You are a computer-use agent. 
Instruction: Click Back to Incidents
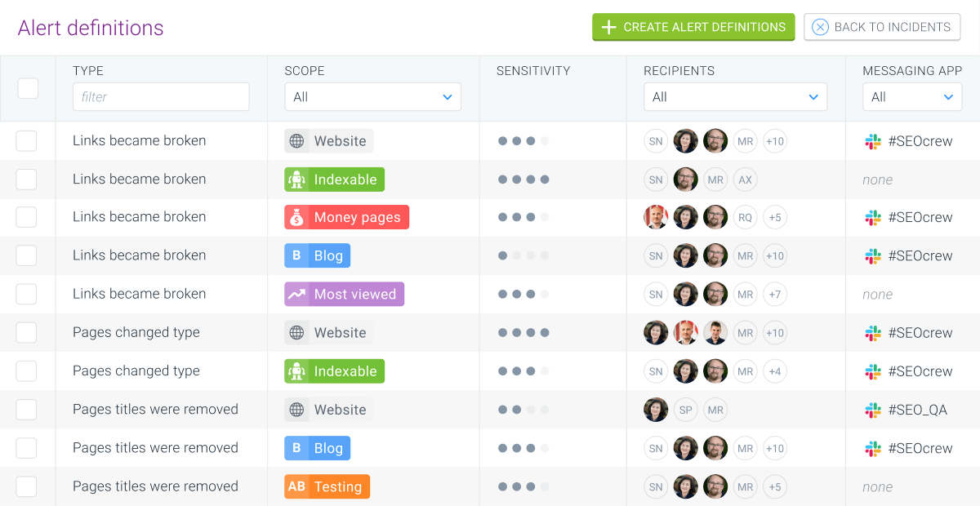click(882, 27)
